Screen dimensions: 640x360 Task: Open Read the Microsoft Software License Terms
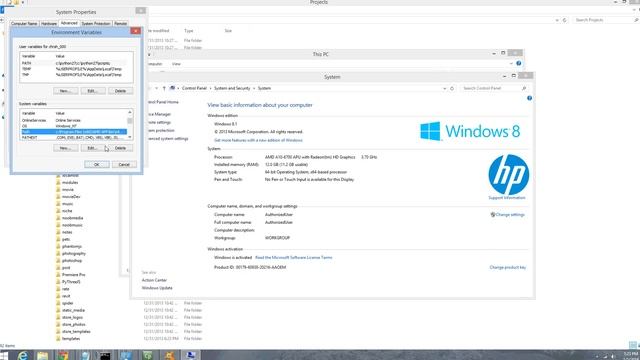coord(293,258)
